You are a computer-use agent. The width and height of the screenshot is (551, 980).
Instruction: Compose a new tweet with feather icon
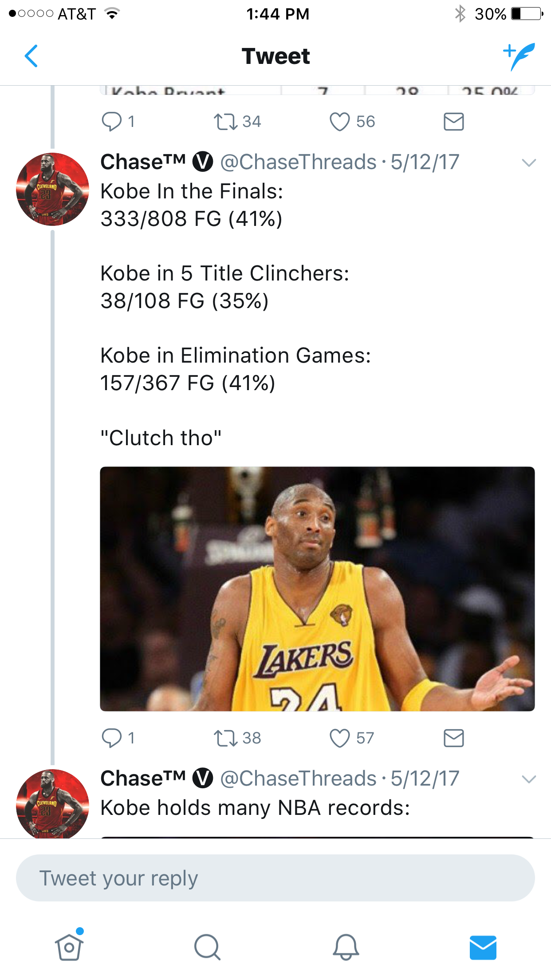click(519, 56)
